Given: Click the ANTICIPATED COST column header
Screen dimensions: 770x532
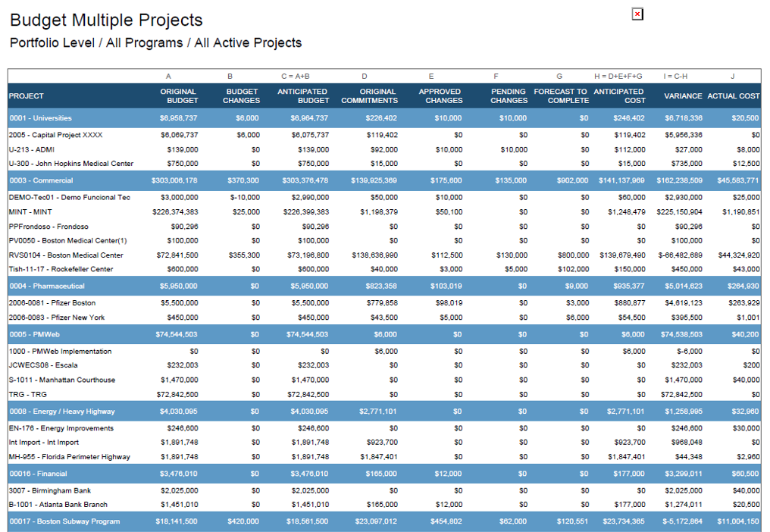Looking at the screenshot, I should pos(619,95).
